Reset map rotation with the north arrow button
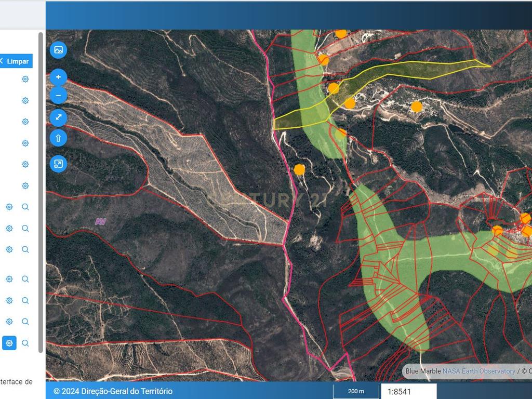Image resolution: width=532 pixels, height=399 pixels. [x=58, y=138]
